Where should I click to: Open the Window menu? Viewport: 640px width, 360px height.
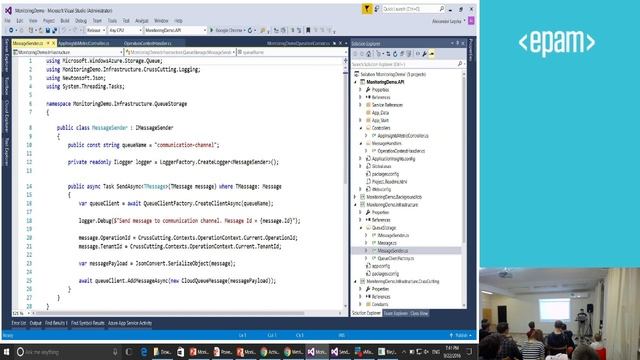(161, 20)
